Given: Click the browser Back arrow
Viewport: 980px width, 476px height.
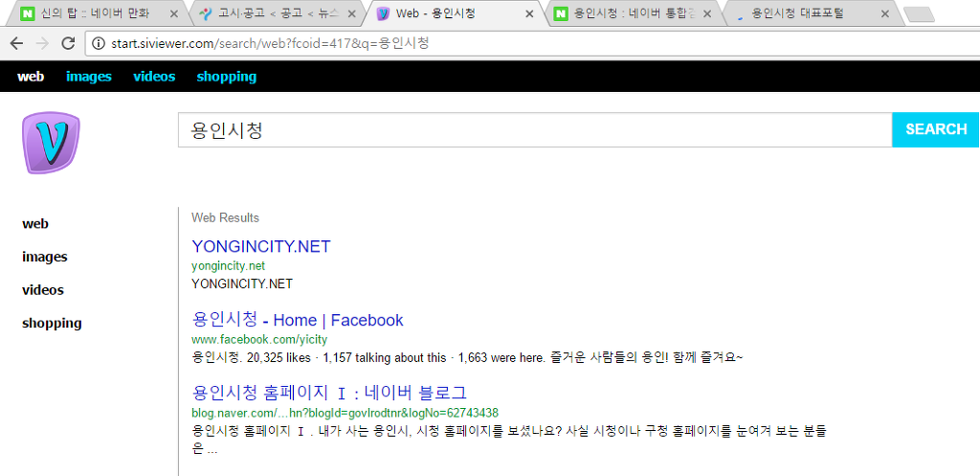Looking at the screenshot, I should point(16,43).
